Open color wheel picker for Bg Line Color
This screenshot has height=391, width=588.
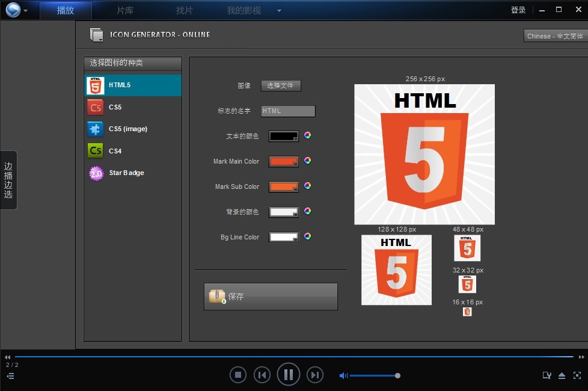pos(307,236)
